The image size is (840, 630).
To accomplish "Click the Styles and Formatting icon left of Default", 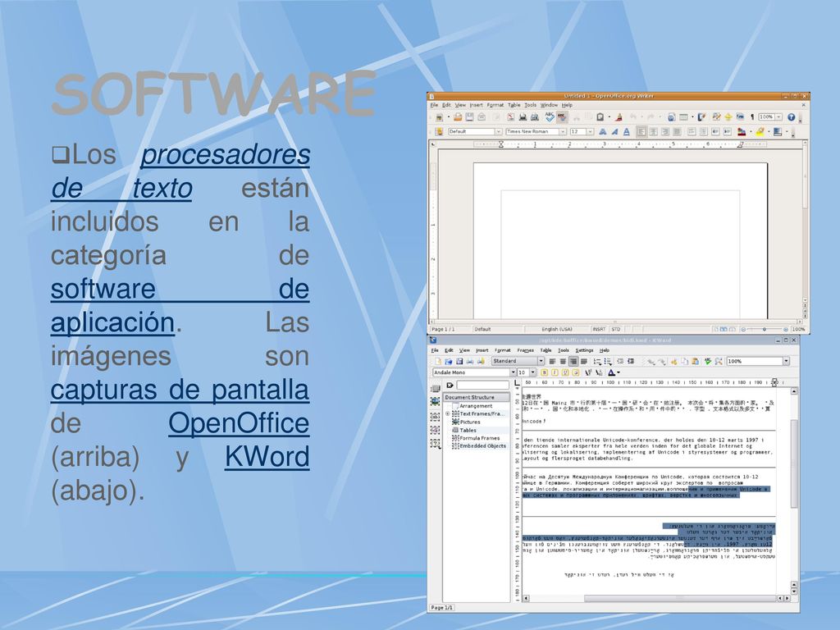I will (439, 132).
